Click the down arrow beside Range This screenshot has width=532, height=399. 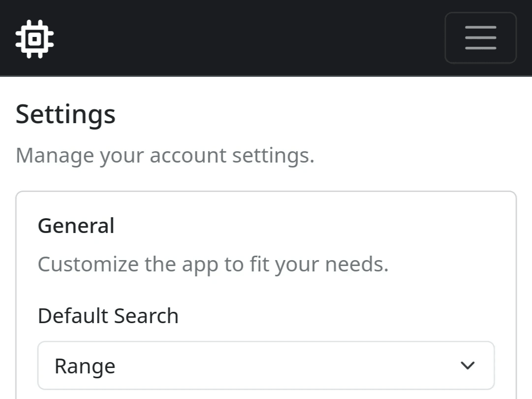[467, 366]
